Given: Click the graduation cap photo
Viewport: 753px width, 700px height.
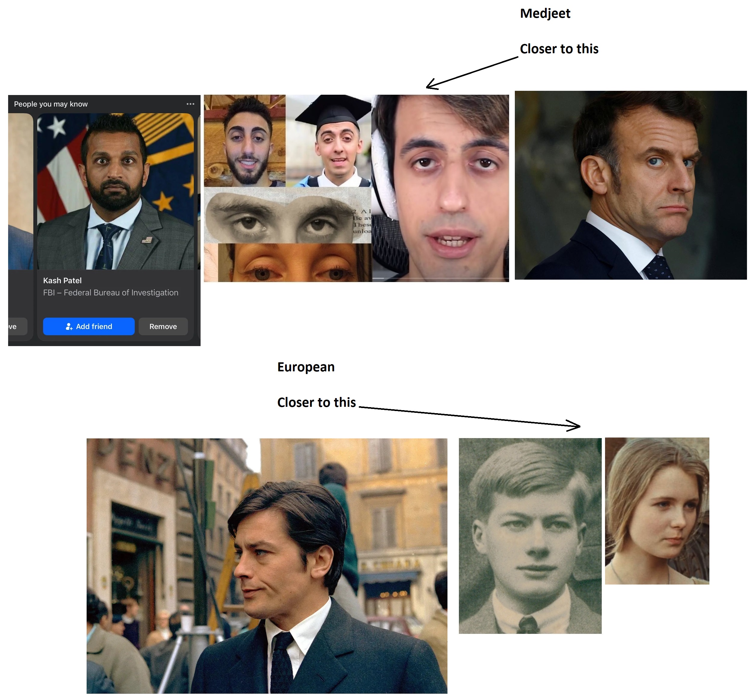Looking at the screenshot, I should (328, 141).
